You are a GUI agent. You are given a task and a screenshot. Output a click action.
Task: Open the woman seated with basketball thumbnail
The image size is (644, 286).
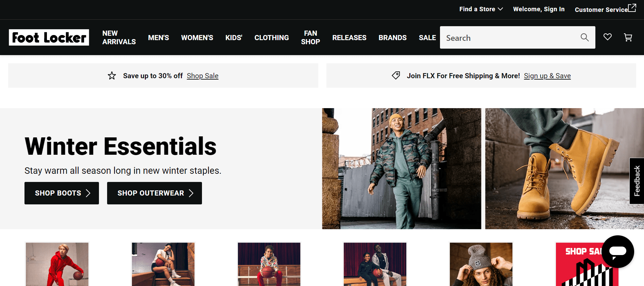point(163,264)
